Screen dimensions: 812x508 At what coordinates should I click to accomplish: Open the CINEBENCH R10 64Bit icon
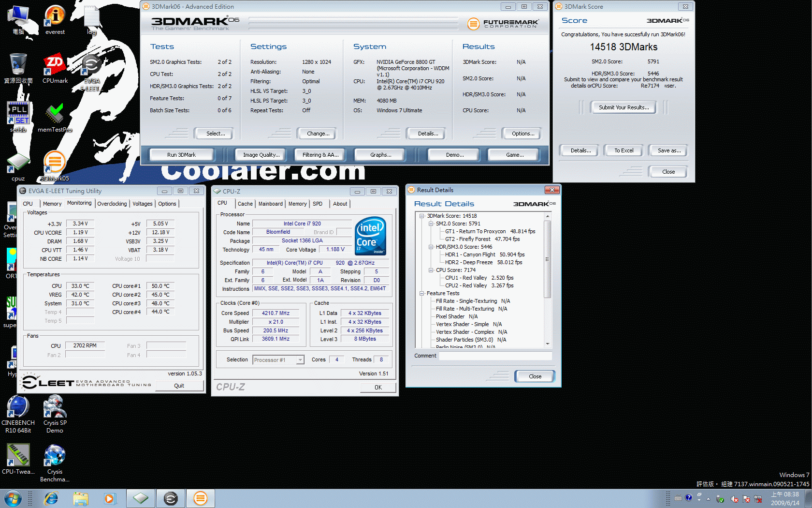18,414
